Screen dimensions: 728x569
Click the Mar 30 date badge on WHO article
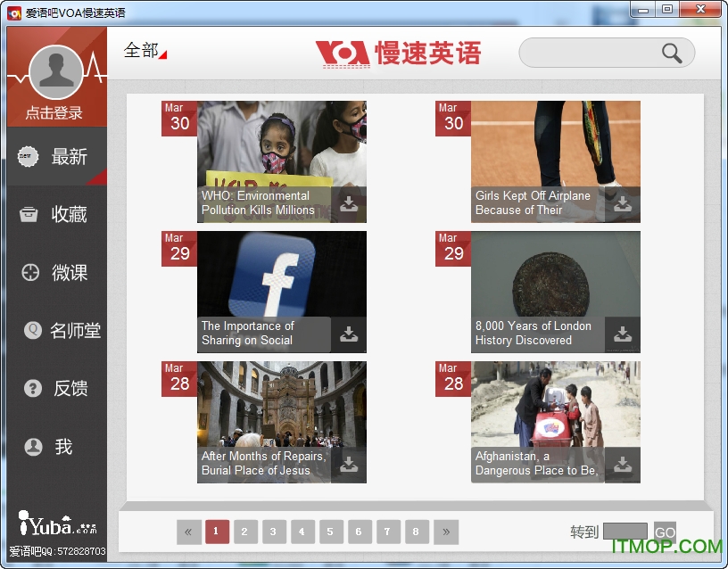(179, 119)
